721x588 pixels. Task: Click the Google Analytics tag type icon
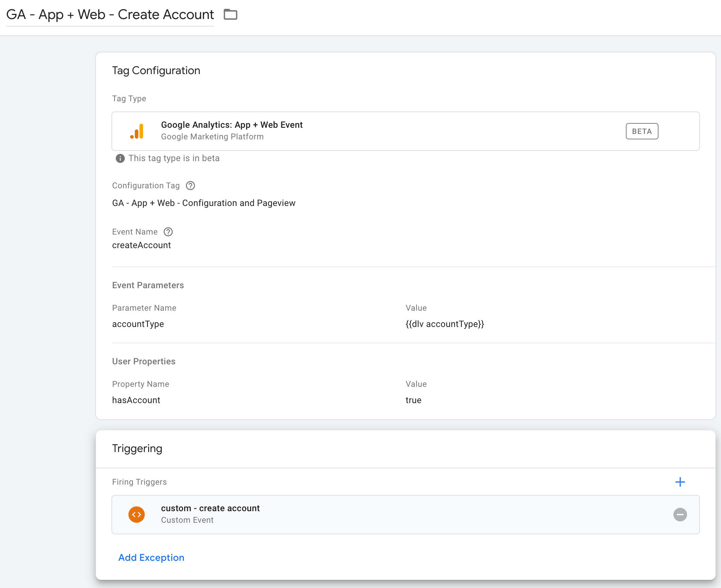pyautogui.click(x=137, y=131)
